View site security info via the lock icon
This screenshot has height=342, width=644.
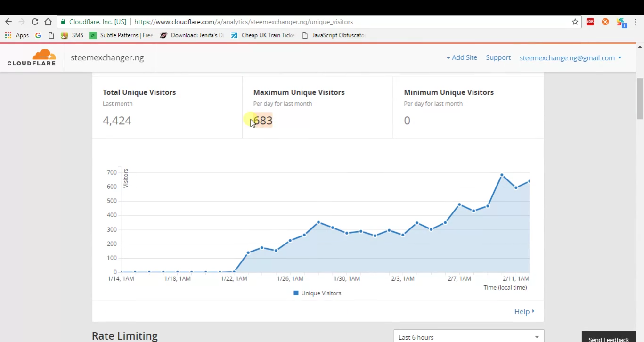(x=63, y=22)
